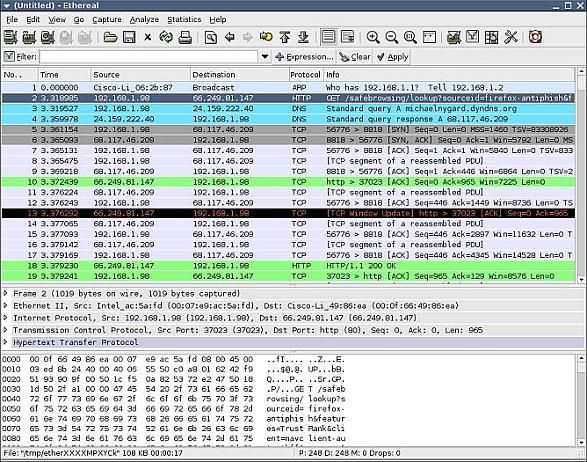
Task: Open capture options from the toolbar
Action: (x=29, y=37)
